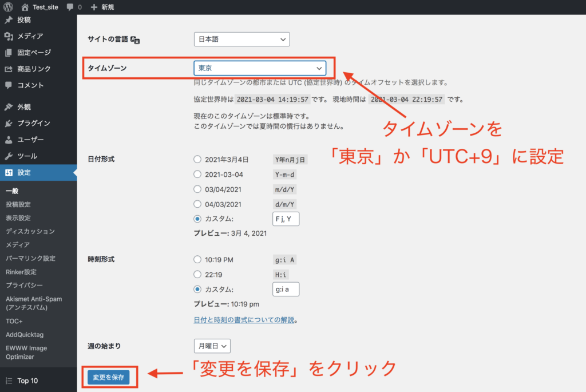This screenshot has height=392, width=586.
Task: Choose the 2021年3月4日 date format option
Action: tap(198, 159)
